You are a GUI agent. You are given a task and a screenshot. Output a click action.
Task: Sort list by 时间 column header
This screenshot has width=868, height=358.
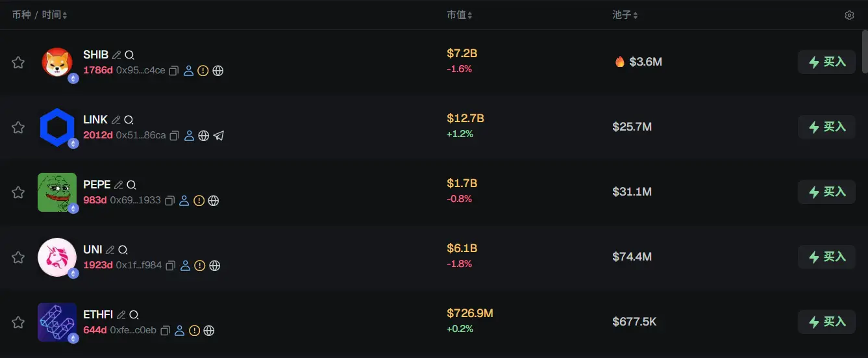(x=55, y=15)
